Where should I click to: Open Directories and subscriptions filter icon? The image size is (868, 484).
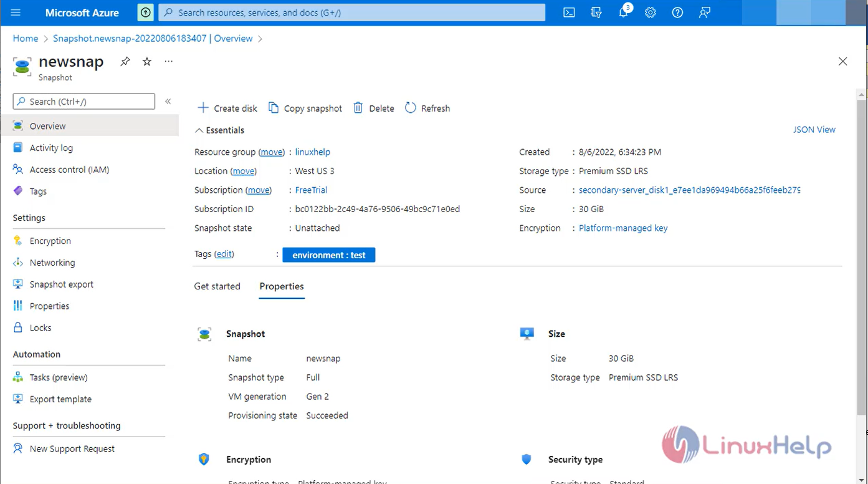click(x=596, y=12)
